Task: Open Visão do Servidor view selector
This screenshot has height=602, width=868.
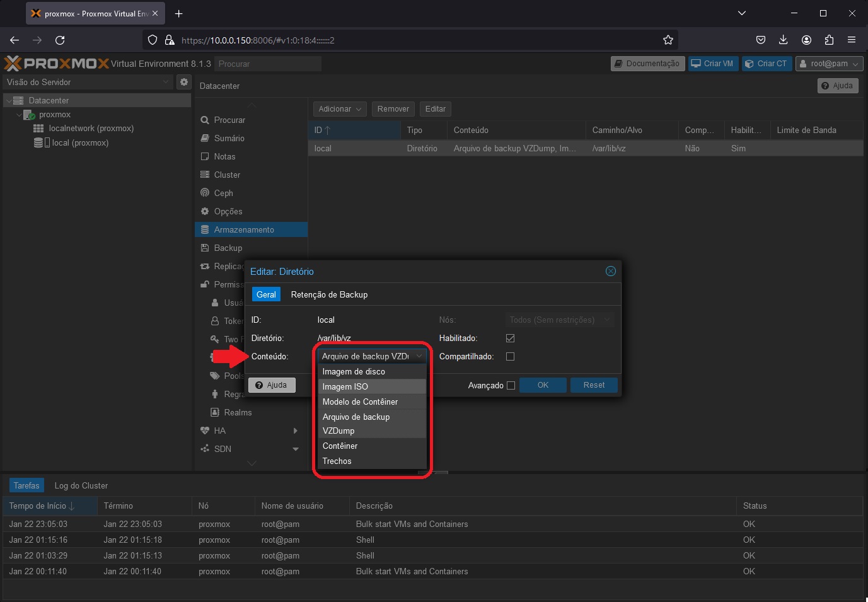Action: tap(88, 82)
